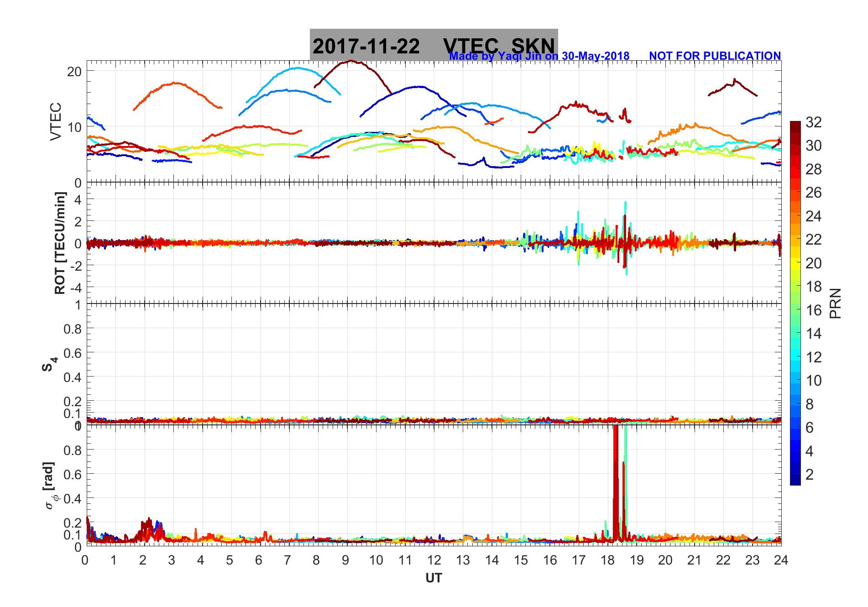Click UT axis tick label "15"
This screenshot has height=607, width=868.
tap(521, 560)
